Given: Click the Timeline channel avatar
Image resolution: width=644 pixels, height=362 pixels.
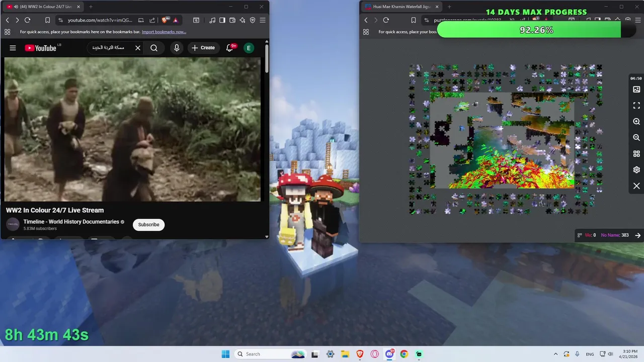Looking at the screenshot, I should coord(13,225).
